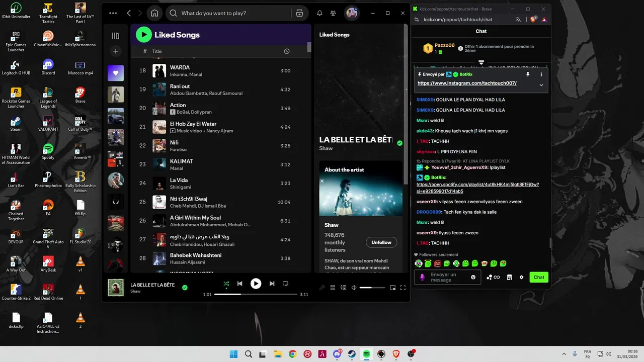
Task: Go forward with Spotify's right arrow
Action: (x=140, y=13)
